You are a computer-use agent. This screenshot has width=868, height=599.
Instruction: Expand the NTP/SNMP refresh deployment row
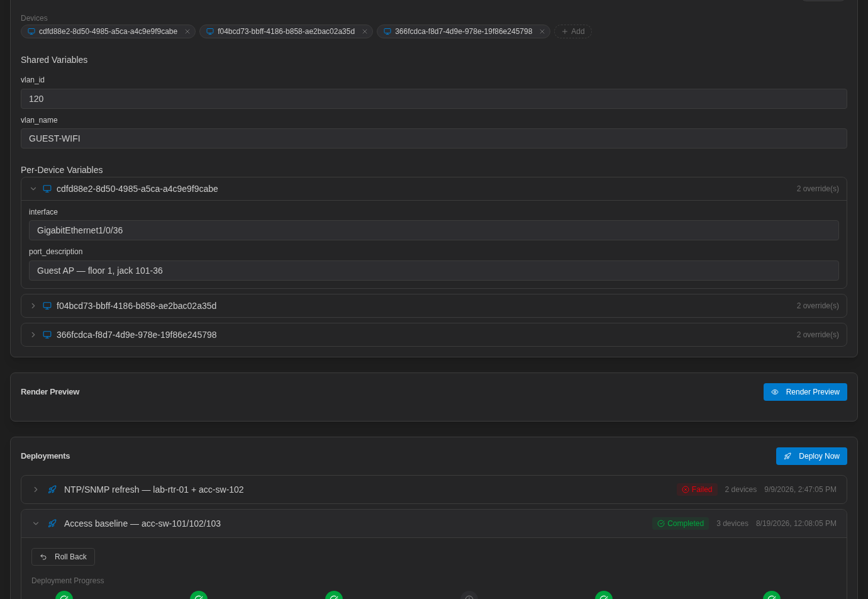tap(36, 490)
